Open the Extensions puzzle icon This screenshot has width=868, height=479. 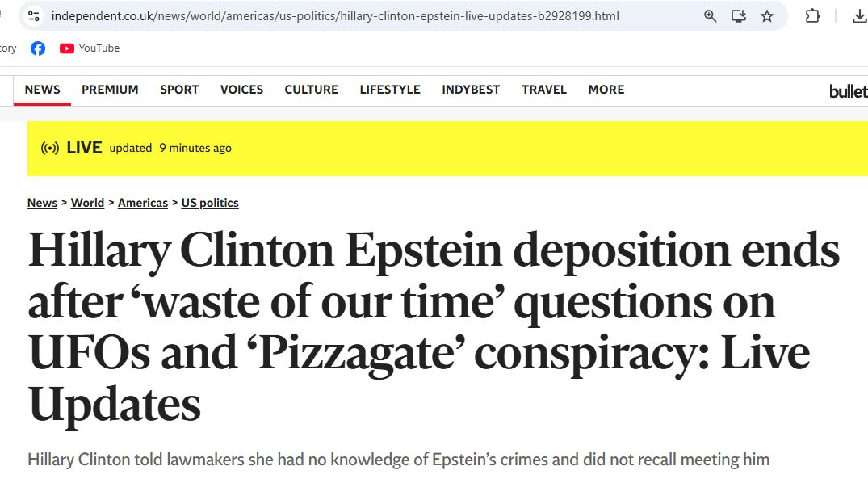point(812,15)
